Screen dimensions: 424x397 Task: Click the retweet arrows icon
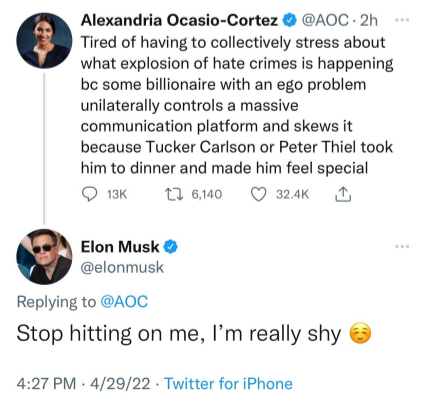point(174,194)
